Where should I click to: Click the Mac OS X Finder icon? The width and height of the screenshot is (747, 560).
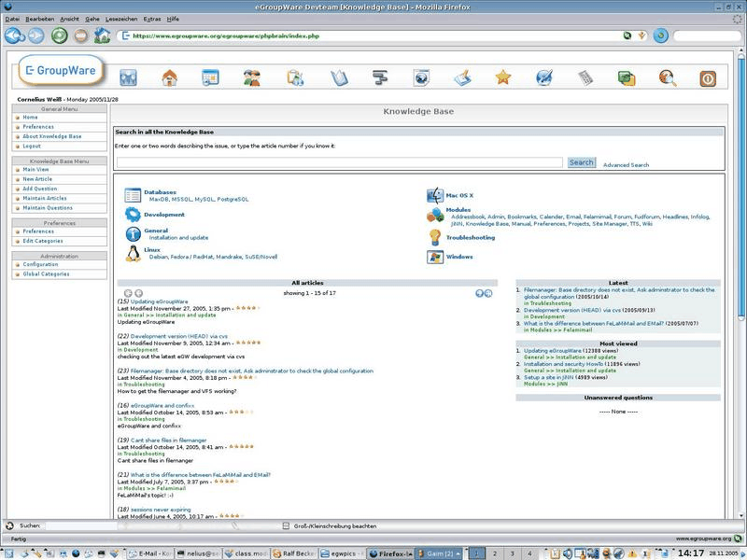coord(435,195)
